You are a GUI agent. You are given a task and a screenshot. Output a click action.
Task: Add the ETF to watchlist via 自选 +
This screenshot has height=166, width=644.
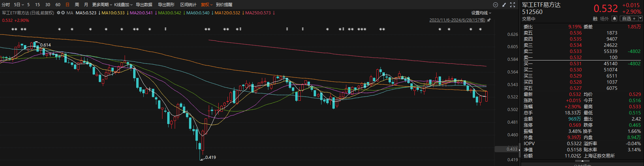click(629, 18)
